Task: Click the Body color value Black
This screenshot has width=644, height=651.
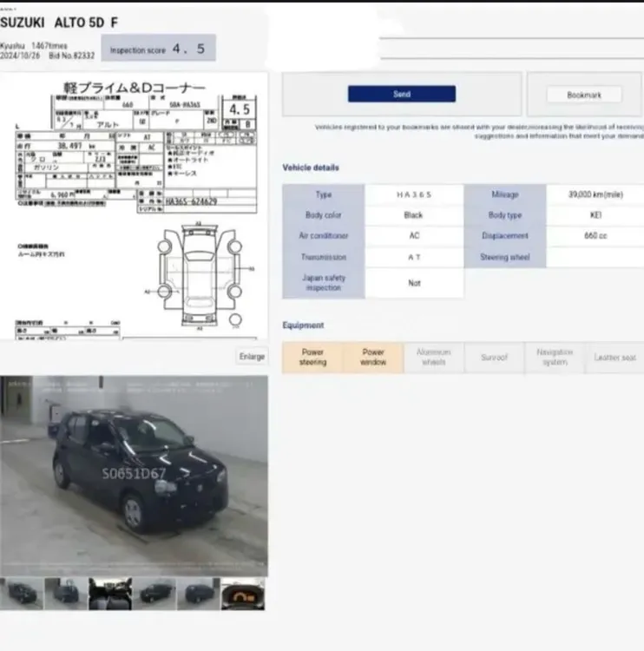Action: coord(413,215)
